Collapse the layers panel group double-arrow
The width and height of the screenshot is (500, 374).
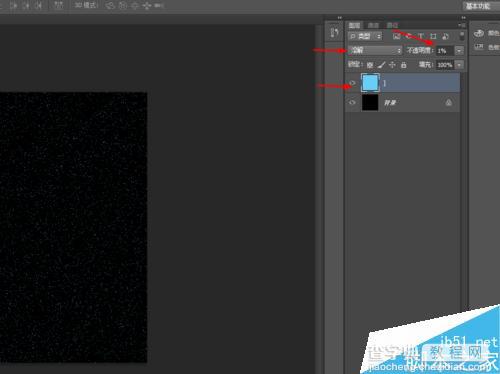pos(463,18)
